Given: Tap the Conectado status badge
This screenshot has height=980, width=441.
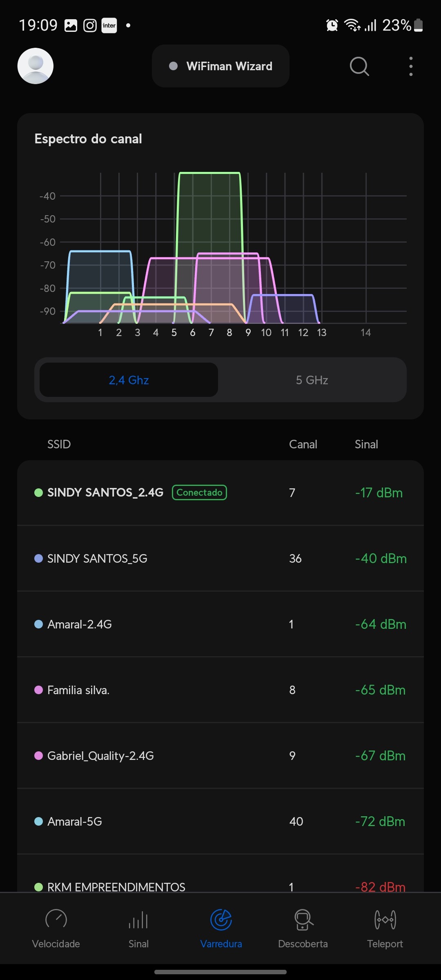Looking at the screenshot, I should point(199,492).
